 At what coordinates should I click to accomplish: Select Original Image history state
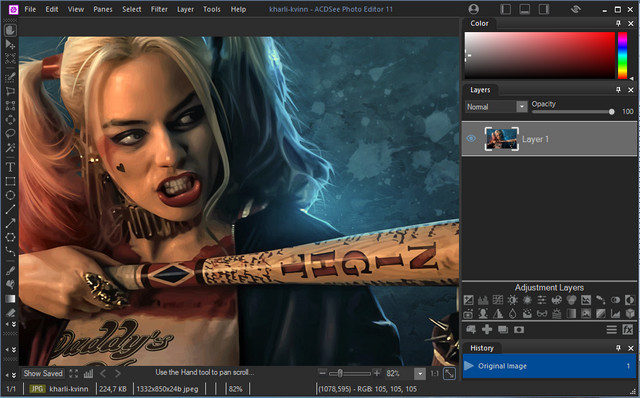[x=549, y=366]
